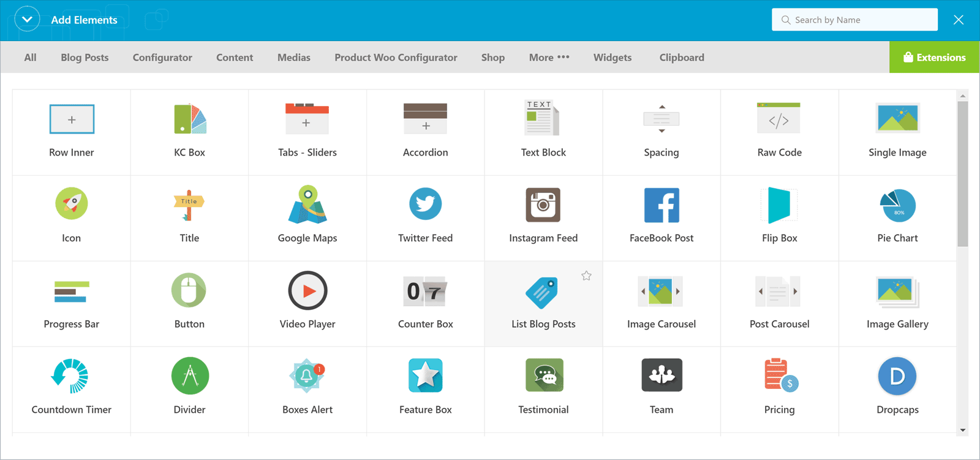980x460 pixels.
Task: Add the Google Maps element
Action: point(307,218)
